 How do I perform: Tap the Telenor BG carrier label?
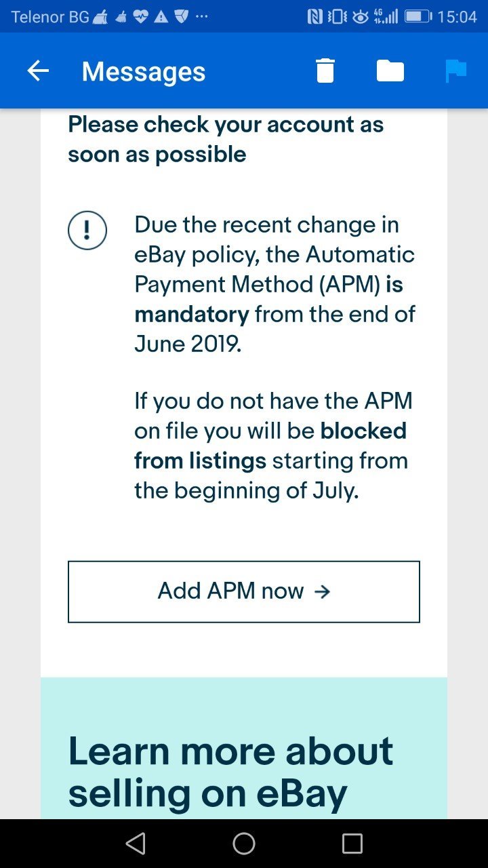tap(50, 16)
